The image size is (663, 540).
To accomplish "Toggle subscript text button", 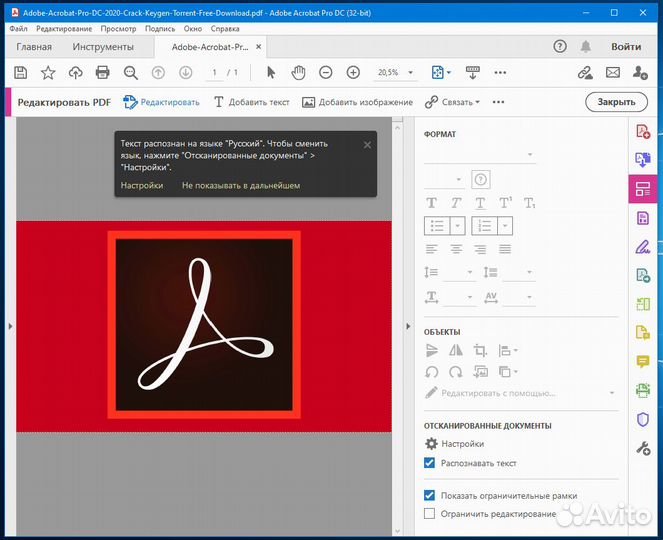I will 529,203.
